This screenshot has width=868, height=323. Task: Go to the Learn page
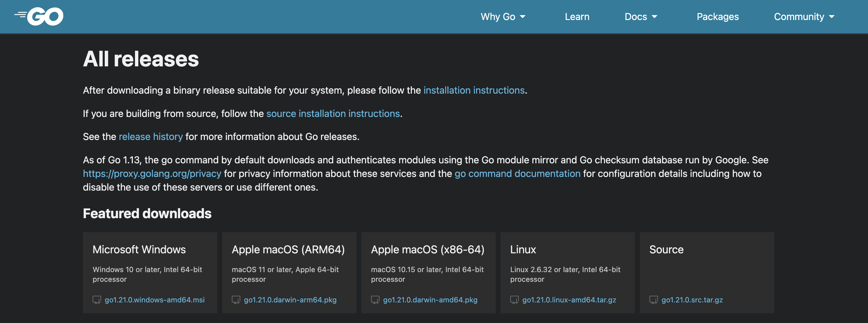(577, 17)
